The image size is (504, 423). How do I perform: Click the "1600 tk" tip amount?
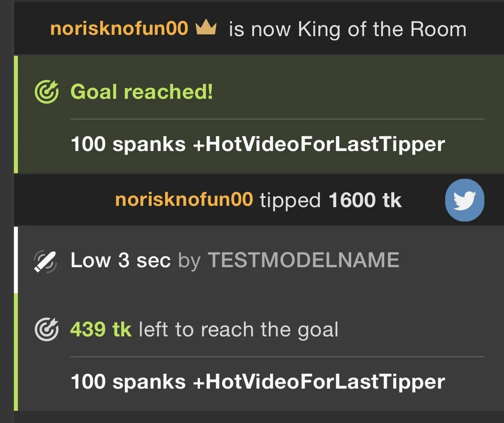365,200
